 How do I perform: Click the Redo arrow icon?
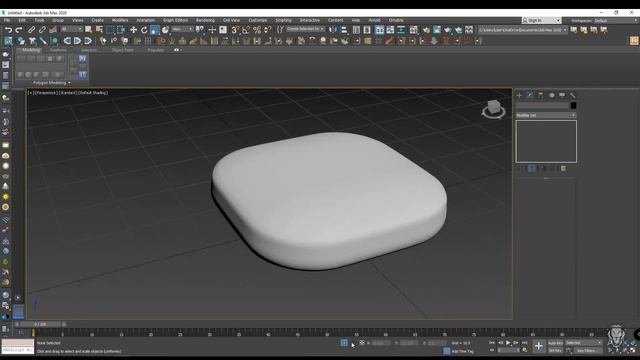pos(19,30)
